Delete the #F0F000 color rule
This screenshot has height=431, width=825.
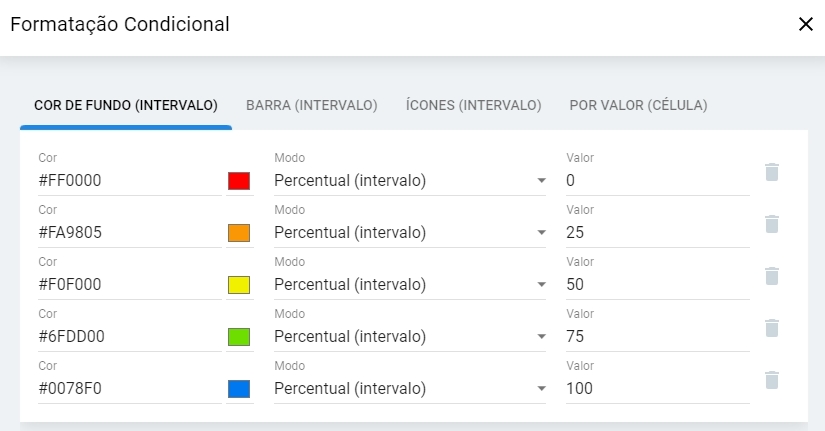click(x=771, y=276)
